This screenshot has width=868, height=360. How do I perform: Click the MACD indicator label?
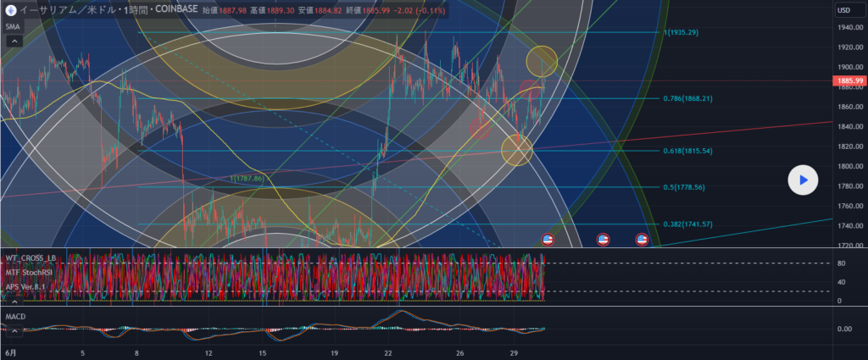coord(15,316)
